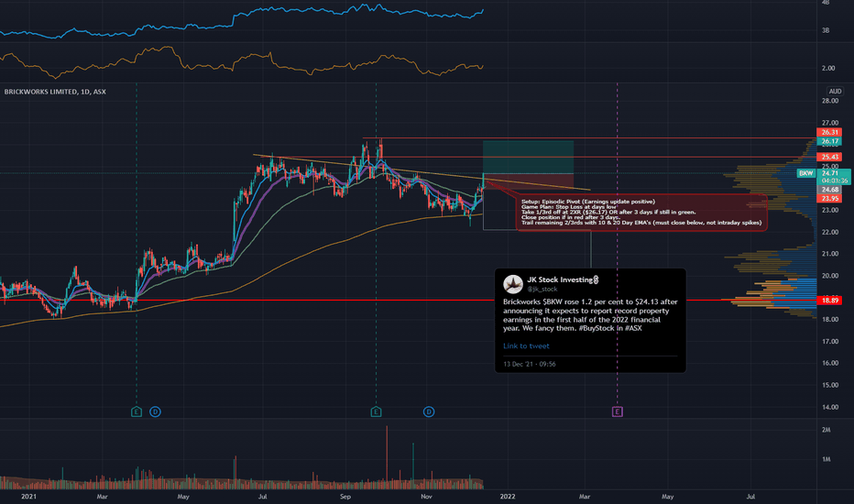The image size is (854, 504).
Task: Click the 18.89 red horizontal line label
Action: [829, 301]
